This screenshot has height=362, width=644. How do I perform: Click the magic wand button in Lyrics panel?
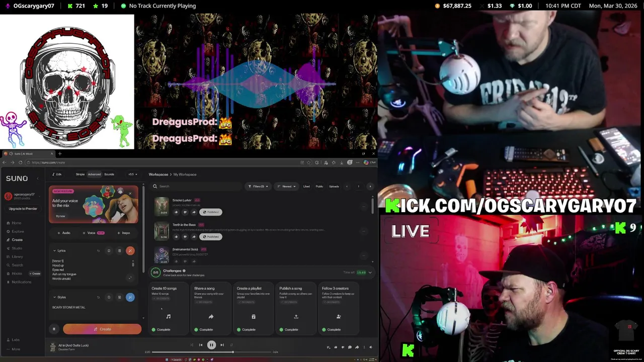[x=130, y=250]
